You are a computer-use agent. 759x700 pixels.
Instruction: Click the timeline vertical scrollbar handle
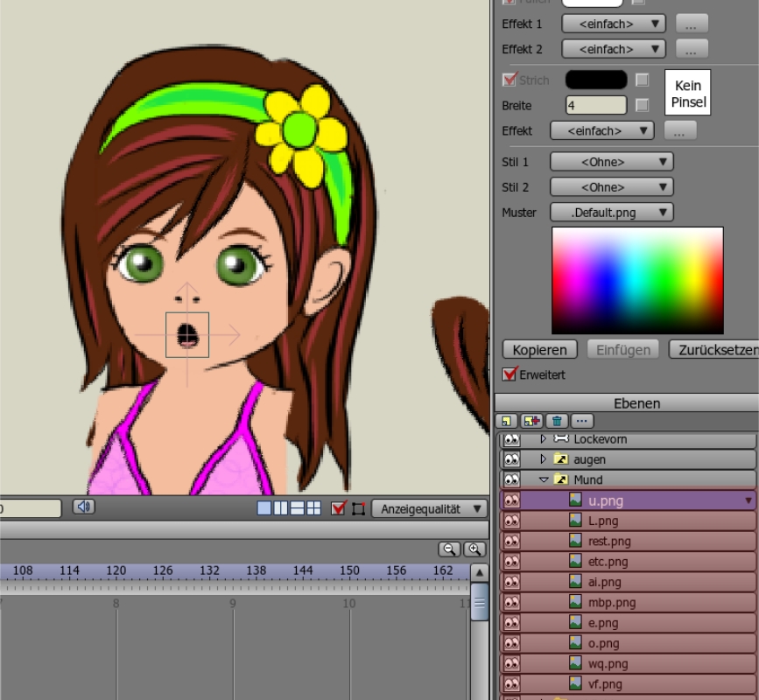tap(479, 602)
